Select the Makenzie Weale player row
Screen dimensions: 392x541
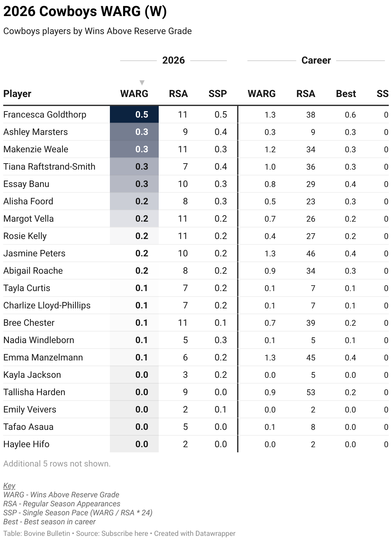[x=196, y=149]
